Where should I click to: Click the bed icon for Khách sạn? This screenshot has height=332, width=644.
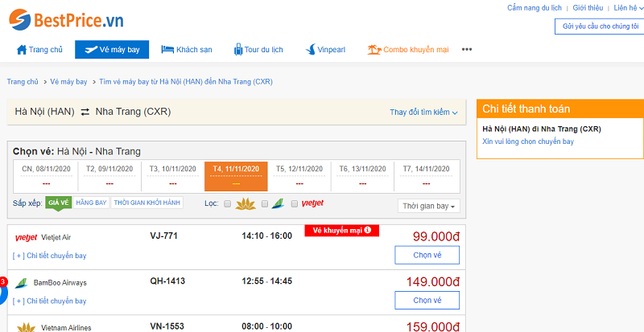tap(167, 50)
